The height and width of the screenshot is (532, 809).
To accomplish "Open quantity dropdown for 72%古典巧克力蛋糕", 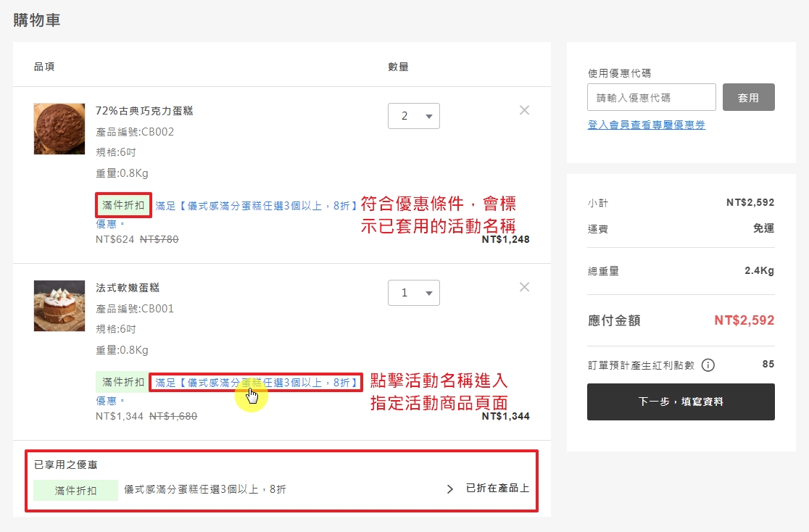I will pos(414,116).
